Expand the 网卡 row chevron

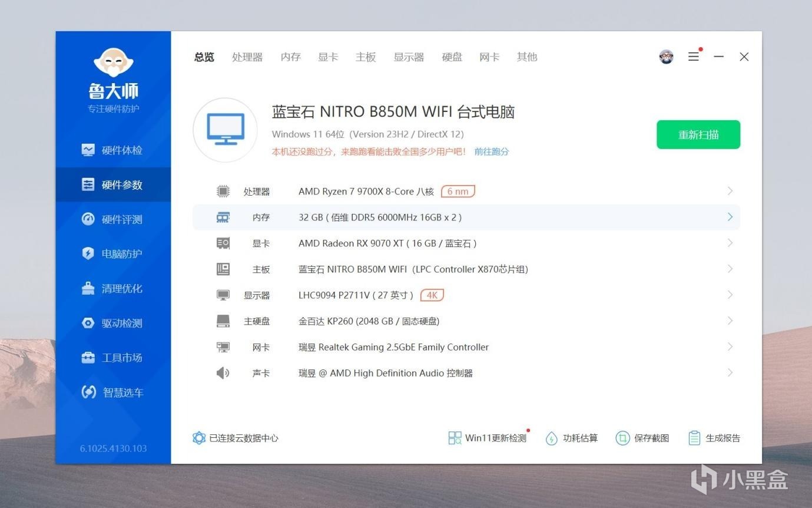[730, 347]
